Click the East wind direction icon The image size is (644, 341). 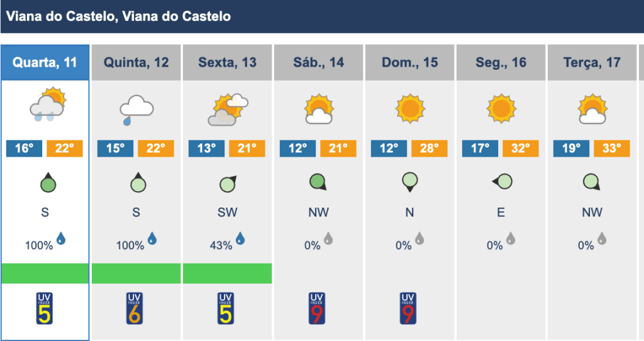[502, 181]
